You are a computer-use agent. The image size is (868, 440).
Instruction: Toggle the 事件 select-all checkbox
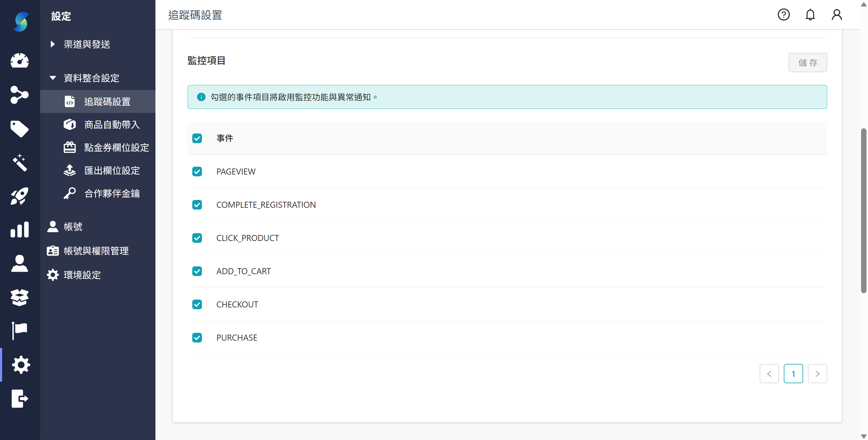(x=197, y=138)
